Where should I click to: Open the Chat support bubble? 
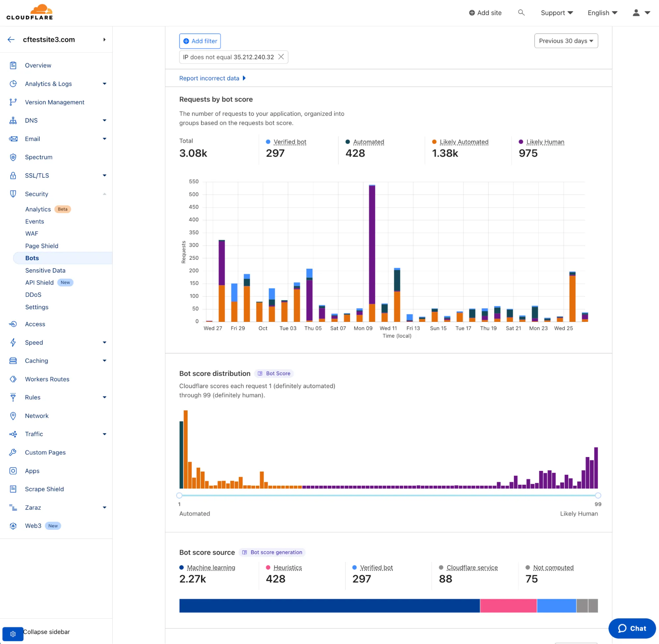[x=632, y=629]
